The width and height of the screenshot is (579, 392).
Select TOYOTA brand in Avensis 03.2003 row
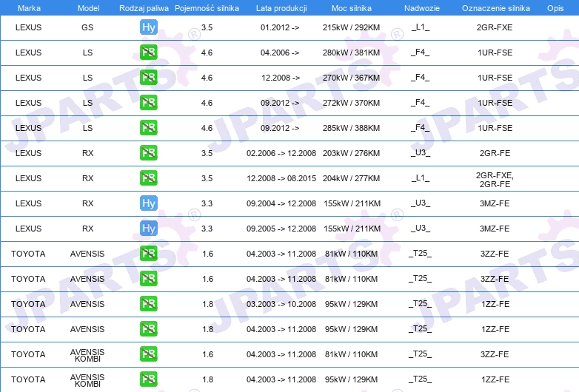point(28,304)
